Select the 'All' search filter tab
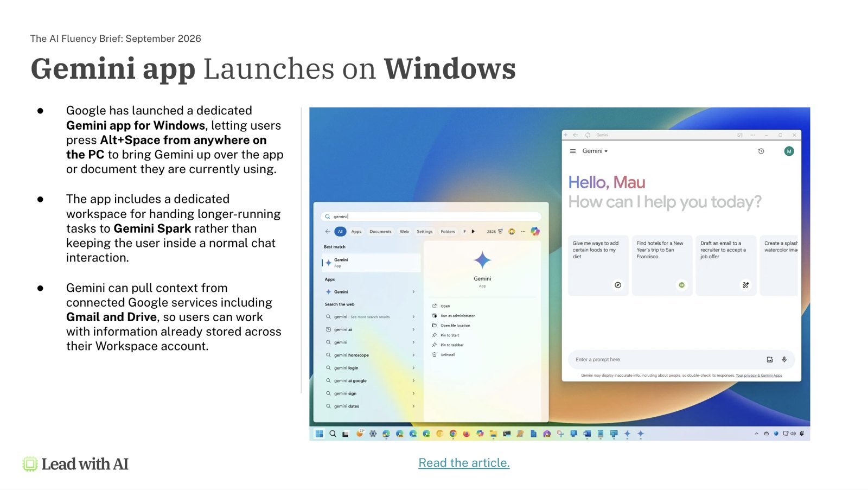Viewport: 868px width, 490px height. pyautogui.click(x=340, y=232)
